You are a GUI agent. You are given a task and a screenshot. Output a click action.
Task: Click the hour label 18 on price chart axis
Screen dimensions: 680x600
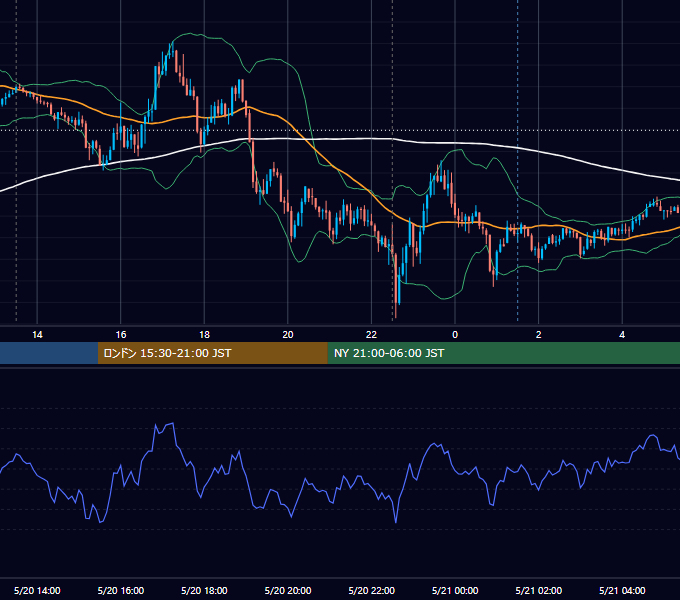[204, 335]
